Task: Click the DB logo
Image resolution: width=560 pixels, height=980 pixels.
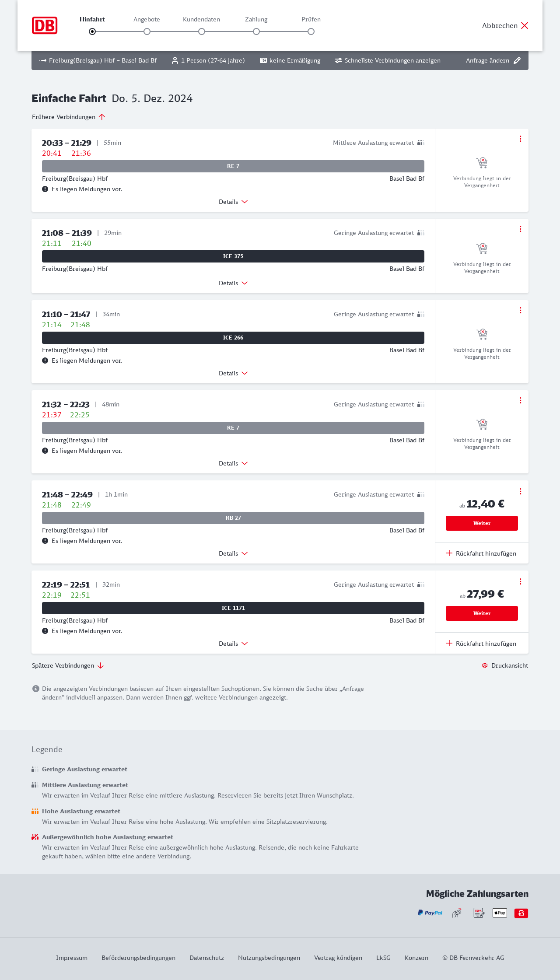Action: click(x=45, y=25)
